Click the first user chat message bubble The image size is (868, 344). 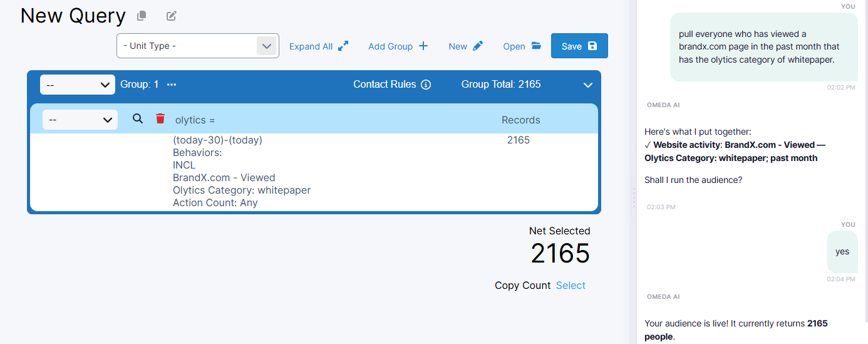point(763,47)
